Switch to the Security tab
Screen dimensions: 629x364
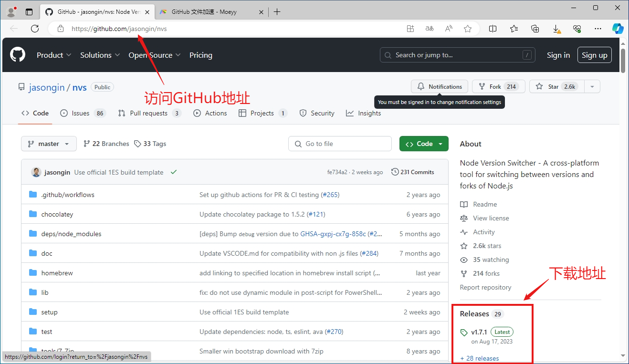pyautogui.click(x=317, y=113)
